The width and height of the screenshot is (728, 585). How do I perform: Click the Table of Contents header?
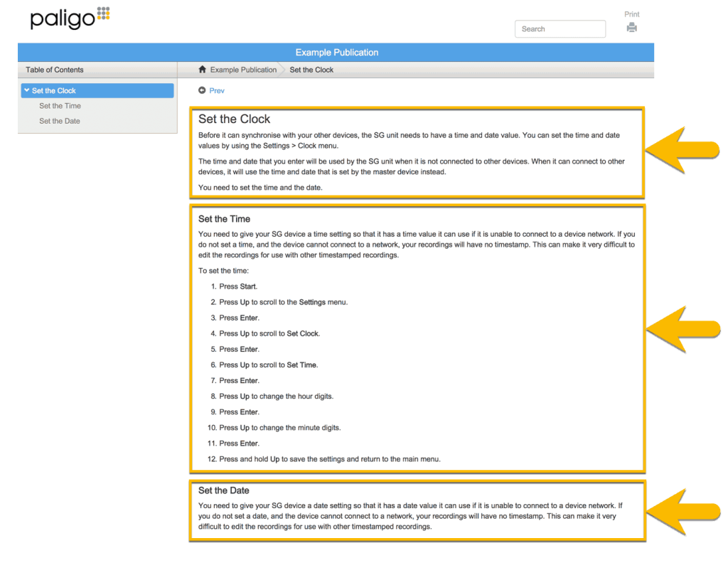pyautogui.click(x=55, y=70)
